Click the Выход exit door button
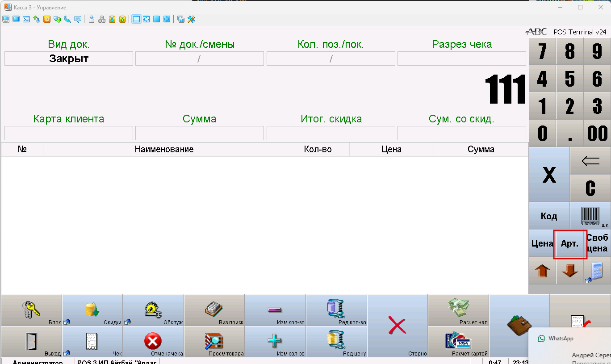Screen dimensions: 611x364 pos(31,342)
